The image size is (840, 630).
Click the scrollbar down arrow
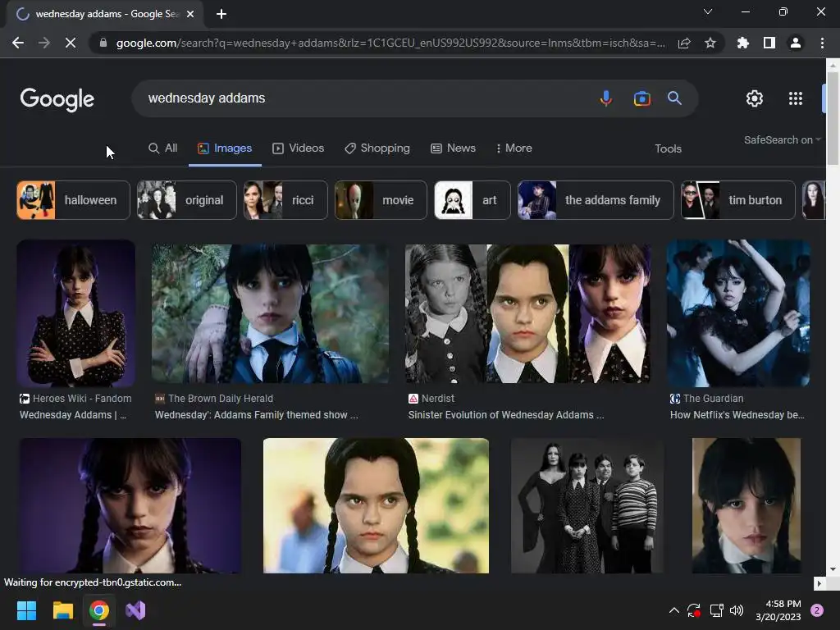[833, 569]
